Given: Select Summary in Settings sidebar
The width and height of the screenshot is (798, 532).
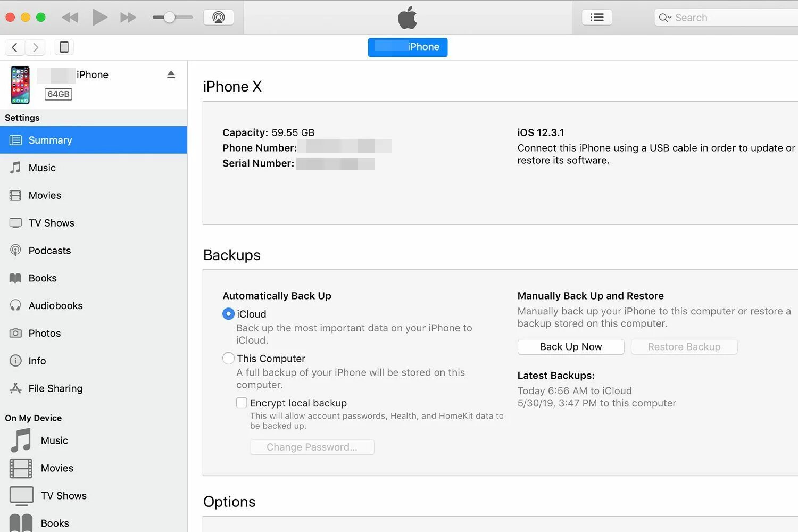Looking at the screenshot, I should pos(94,140).
